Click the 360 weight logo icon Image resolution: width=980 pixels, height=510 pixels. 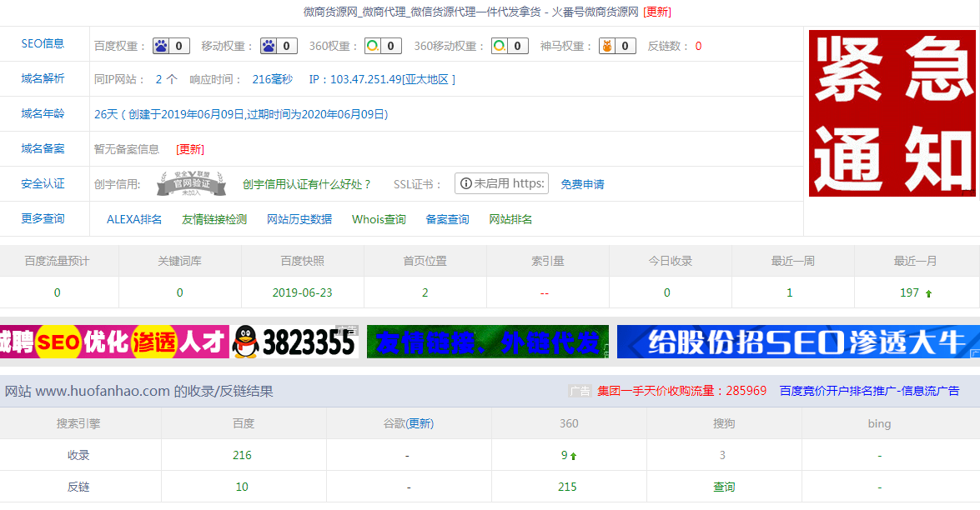373,46
